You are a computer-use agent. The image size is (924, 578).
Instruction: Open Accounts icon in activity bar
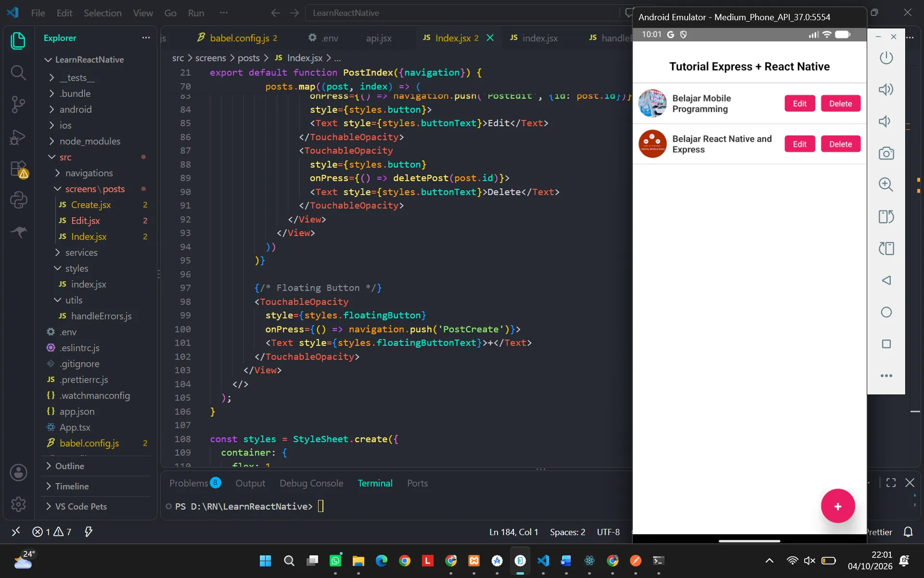tap(18, 473)
